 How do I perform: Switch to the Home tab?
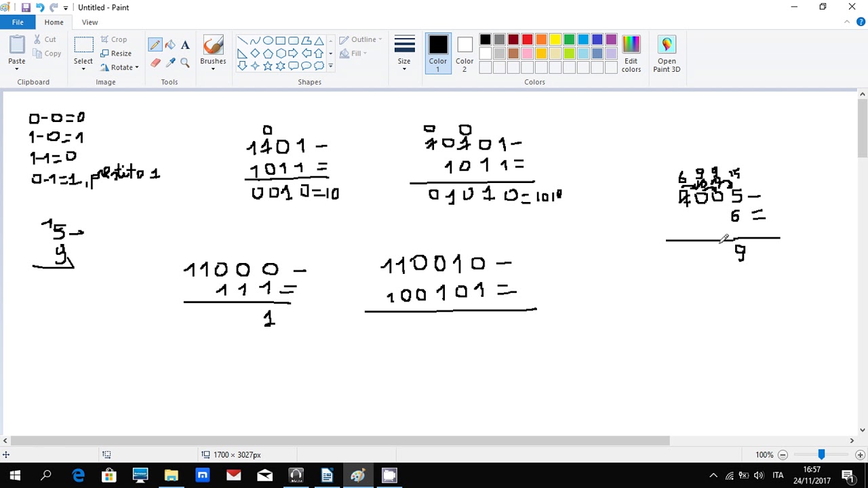click(54, 22)
